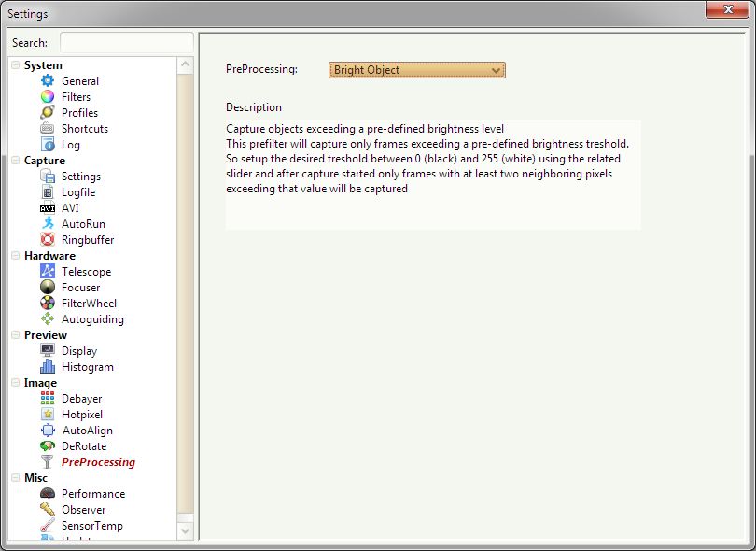The image size is (756, 551).
Task: Select the AutoAlign icon
Action: click(48, 431)
